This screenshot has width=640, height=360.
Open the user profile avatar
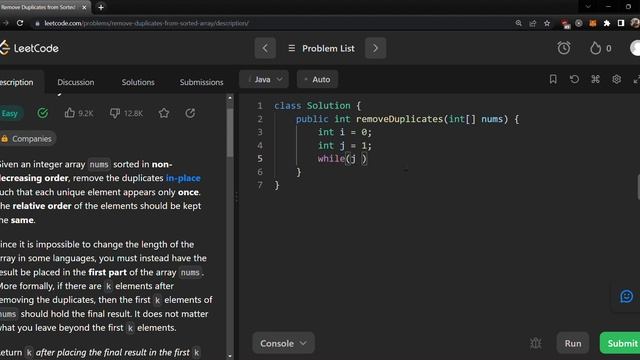(635, 48)
